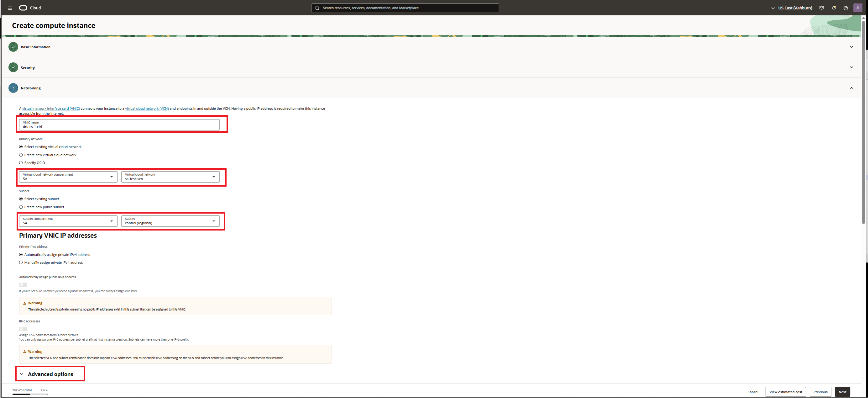The image size is (868, 398).
Task: Toggle IPv6 addresses switch
Action: (x=23, y=329)
